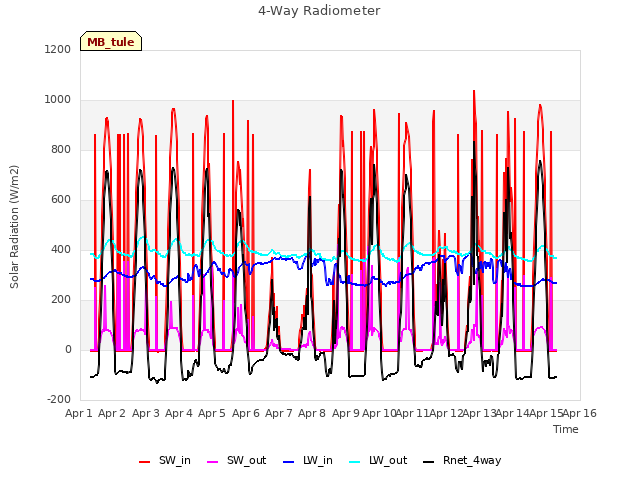Click the 0 y-axis tick label
This screenshot has height=480, width=640.
coord(68,349)
